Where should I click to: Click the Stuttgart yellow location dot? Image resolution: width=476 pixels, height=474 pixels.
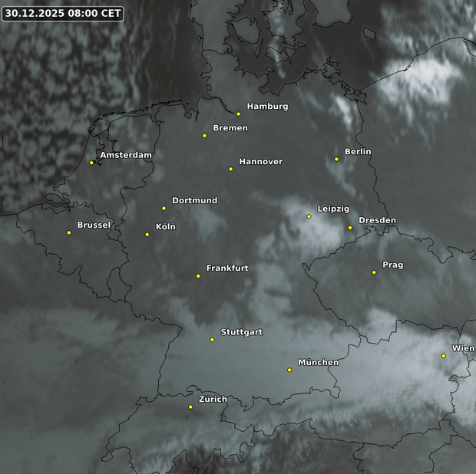213,340
